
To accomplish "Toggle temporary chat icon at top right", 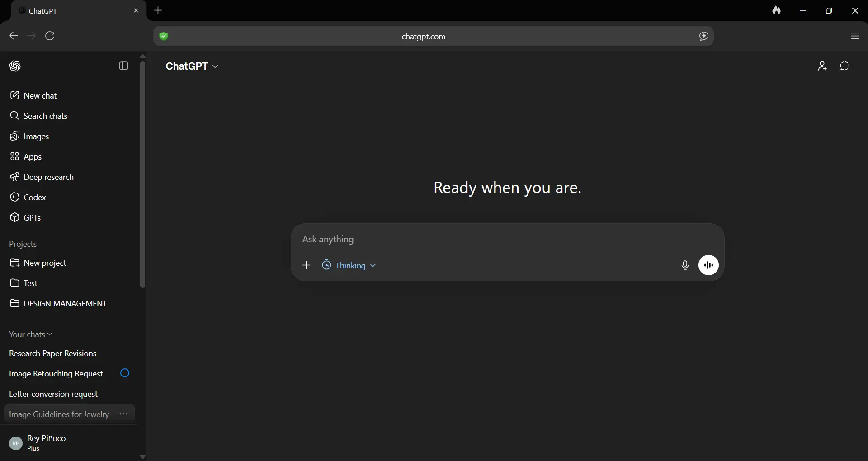I will pos(845,66).
